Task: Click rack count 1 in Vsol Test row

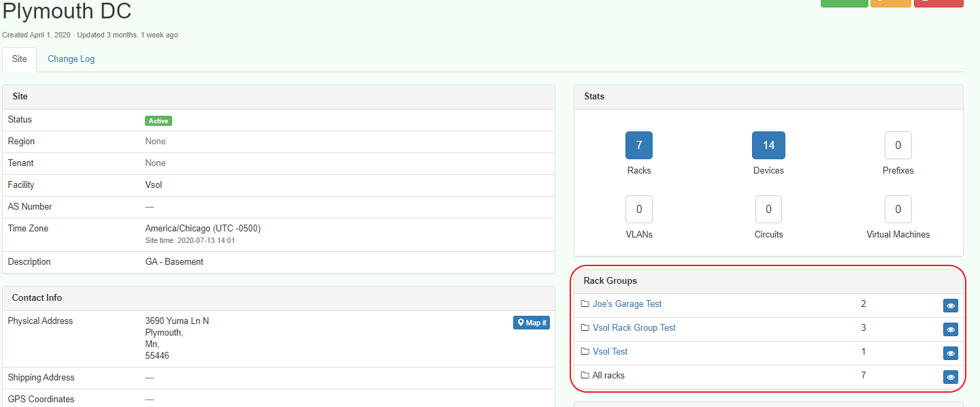Action: pyautogui.click(x=864, y=352)
